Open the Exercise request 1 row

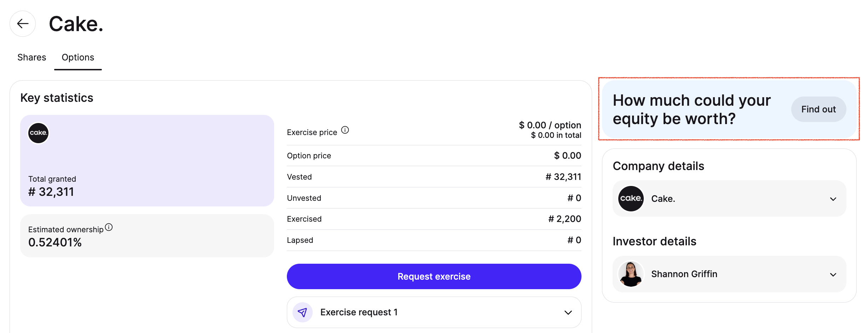coord(434,312)
